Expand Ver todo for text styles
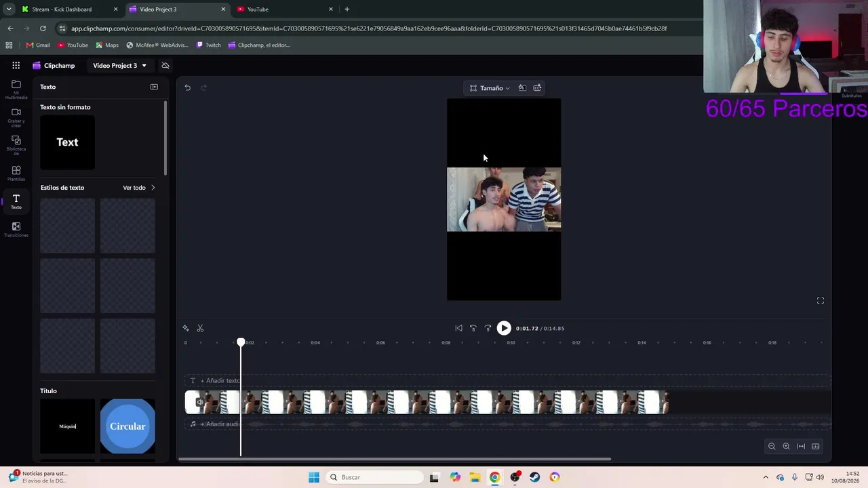The width and height of the screenshot is (868, 488). point(139,188)
